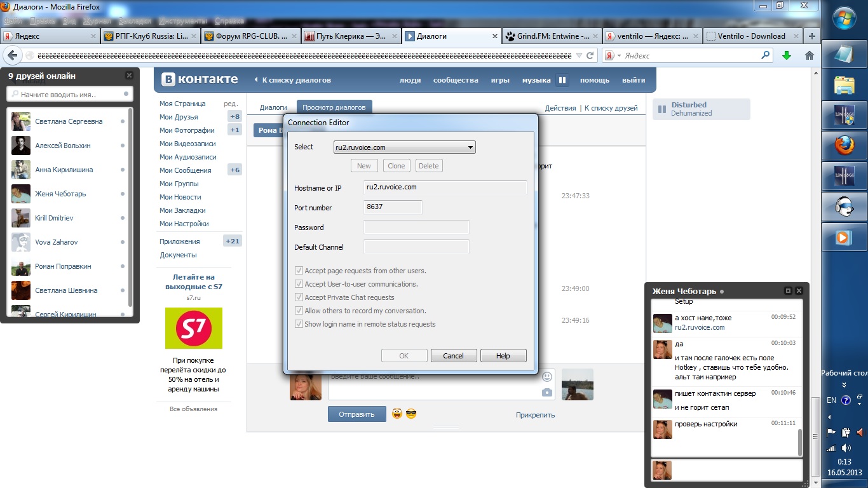Click friend name search field
868x488 pixels.
70,95
